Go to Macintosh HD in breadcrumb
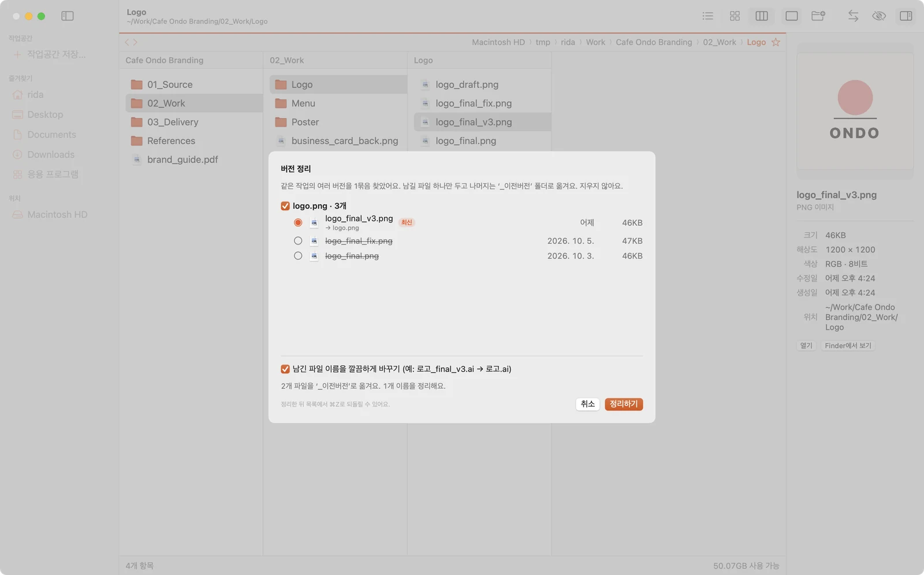Screen dimensions: 924x575 (x=498, y=42)
